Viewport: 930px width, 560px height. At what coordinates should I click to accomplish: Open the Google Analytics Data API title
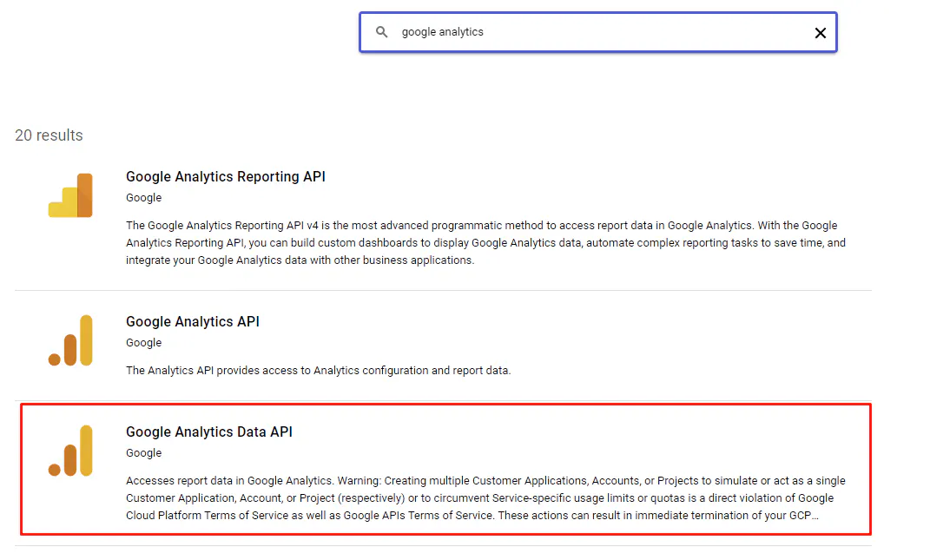[x=209, y=432]
